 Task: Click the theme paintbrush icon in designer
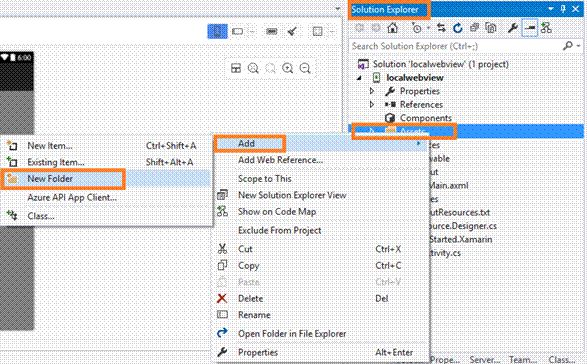pyautogui.click(x=292, y=31)
